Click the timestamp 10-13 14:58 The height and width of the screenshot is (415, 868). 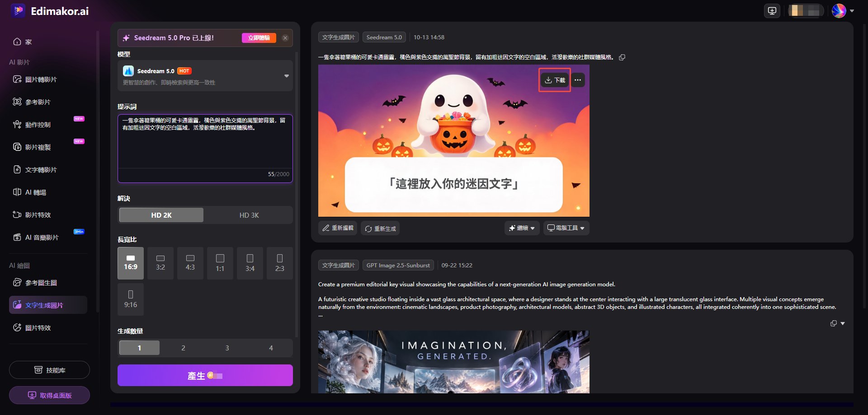(429, 37)
